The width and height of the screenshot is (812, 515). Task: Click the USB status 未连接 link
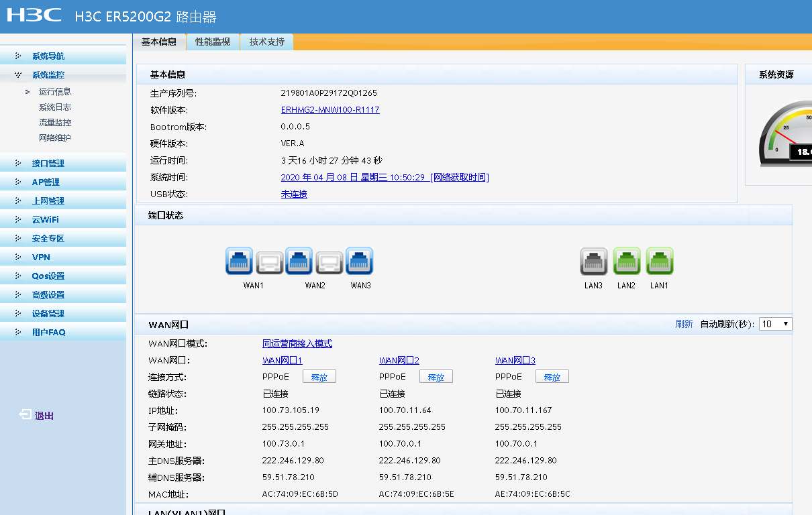294,194
